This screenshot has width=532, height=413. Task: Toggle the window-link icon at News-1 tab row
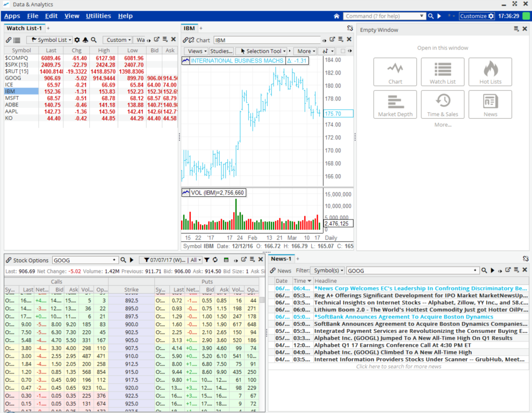(x=526, y=259)
